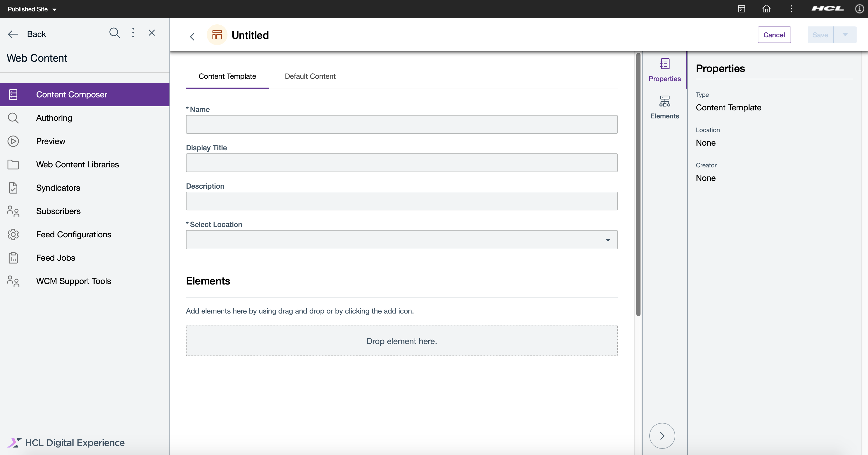Click the content template icon by Untitled
This screenshot has height=455, width=868.
pyautogui.click(x=217, y=35)
